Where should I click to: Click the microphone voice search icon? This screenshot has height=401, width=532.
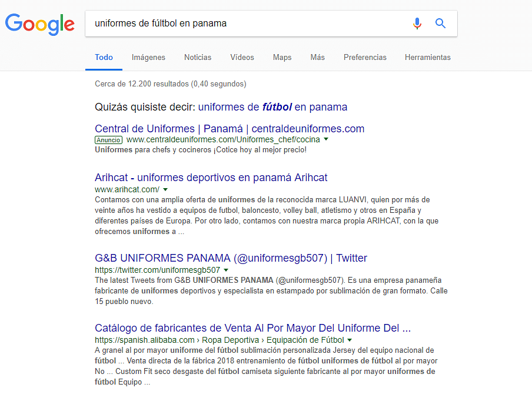[x=417, y=24]
